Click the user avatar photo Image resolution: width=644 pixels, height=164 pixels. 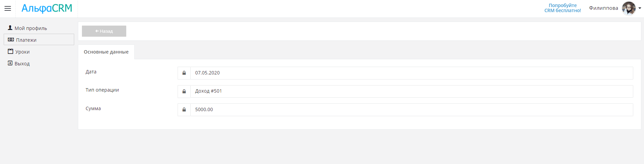point(629,8)
